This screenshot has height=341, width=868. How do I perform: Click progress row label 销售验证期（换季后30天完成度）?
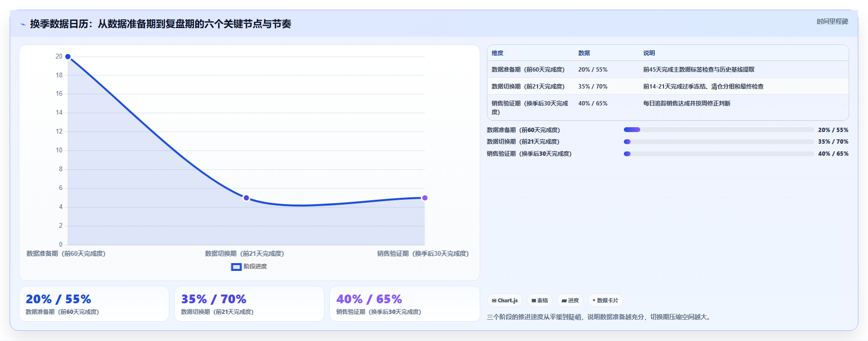pos(529,154)
